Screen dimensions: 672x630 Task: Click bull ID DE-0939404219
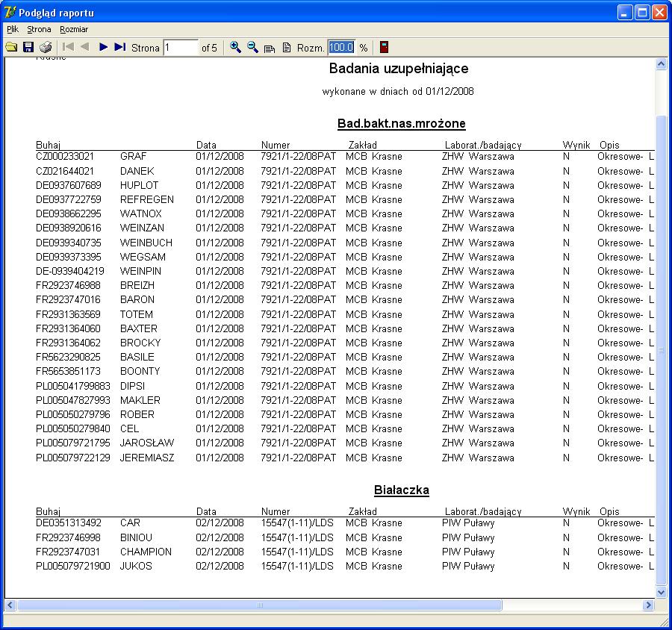[70, 271]
